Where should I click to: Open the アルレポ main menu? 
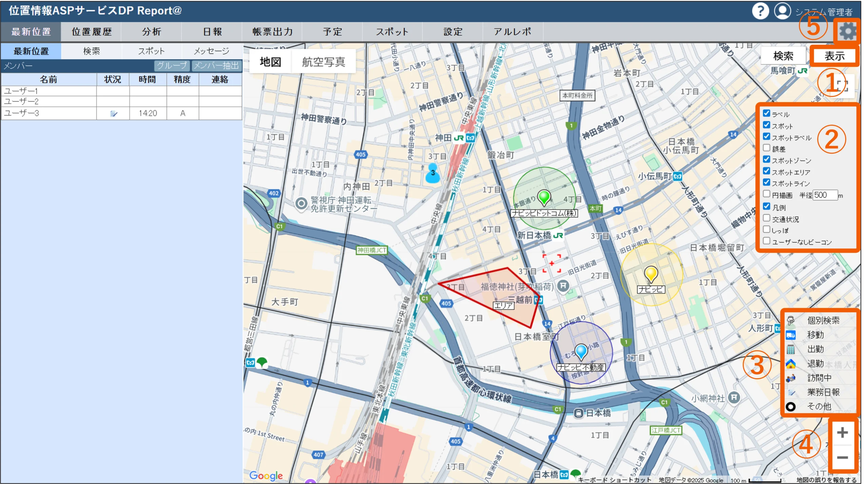click(513, 32)
